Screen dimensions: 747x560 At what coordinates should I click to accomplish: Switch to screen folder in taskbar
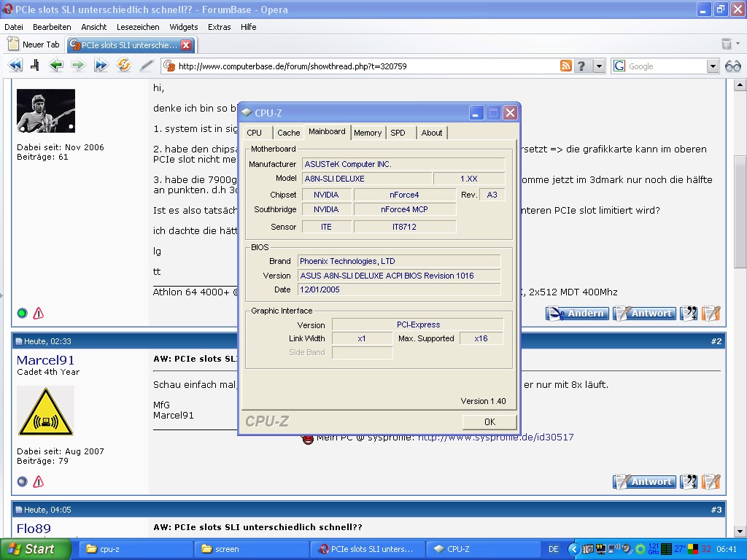tap(252, 549)
